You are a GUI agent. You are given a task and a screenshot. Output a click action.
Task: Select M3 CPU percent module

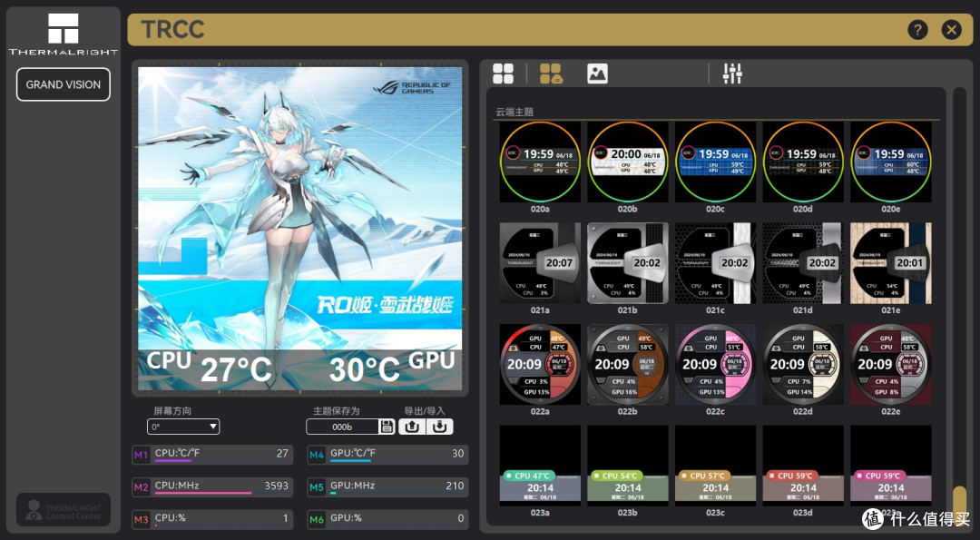212,519
